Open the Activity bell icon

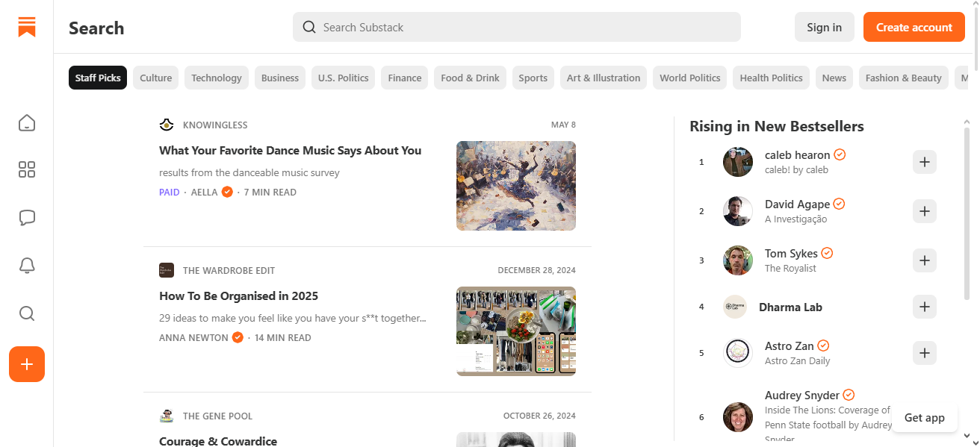click(x=27, y=266)
